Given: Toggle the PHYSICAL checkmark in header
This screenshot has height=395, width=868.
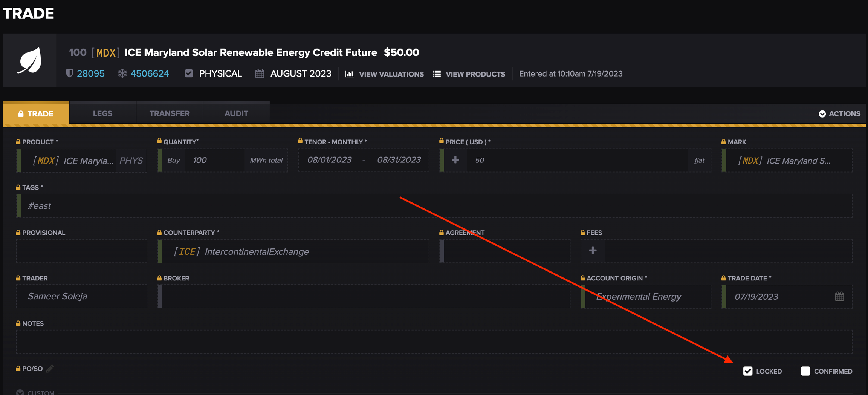Looking at the screenshot, I should [188, 73].
